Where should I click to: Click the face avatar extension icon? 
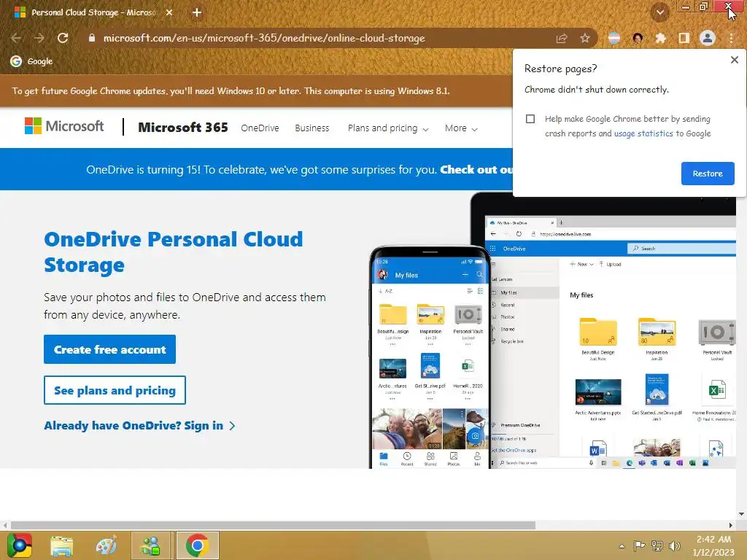pyautogui.click(x=638, y=38)
